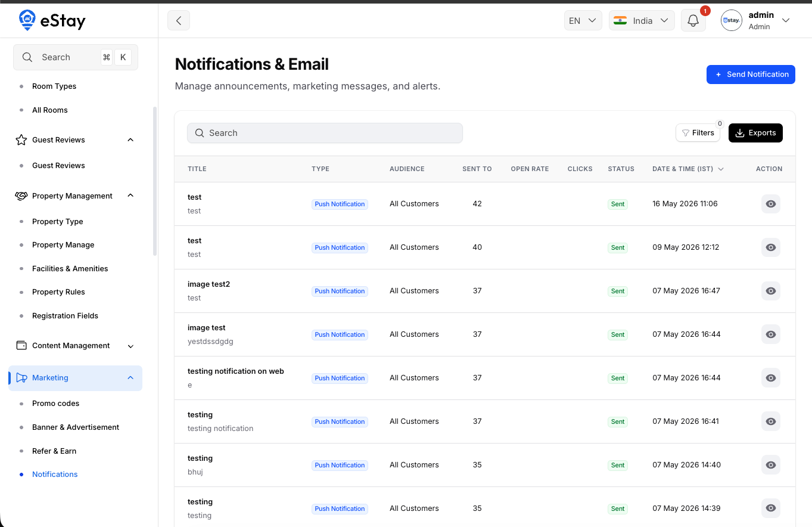Collapse the Guest Reviews section chevron
The width and height of the screenshot is (812, 527).
point(130,139)
